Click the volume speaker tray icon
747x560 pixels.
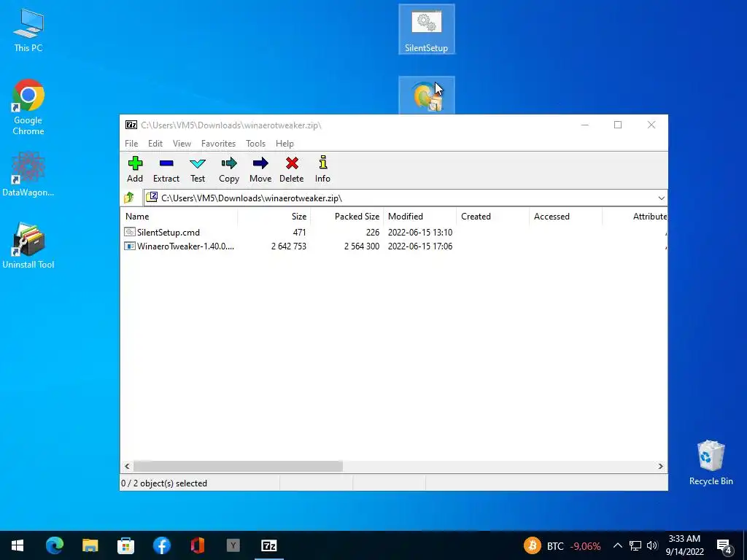click(x=653, y=545)
